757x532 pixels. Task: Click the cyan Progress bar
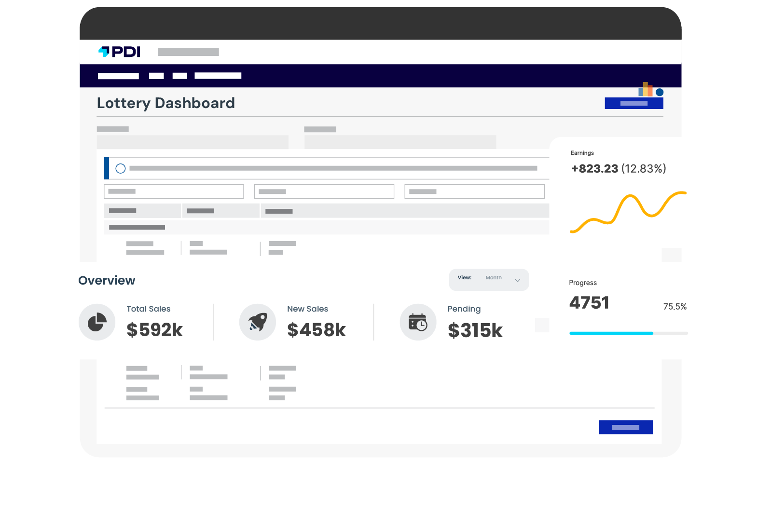(x=611, y=333)
